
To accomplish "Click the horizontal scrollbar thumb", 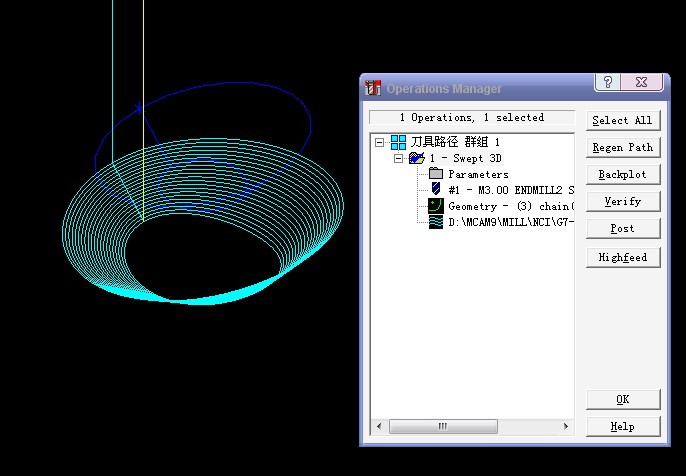I will (443, 426).
